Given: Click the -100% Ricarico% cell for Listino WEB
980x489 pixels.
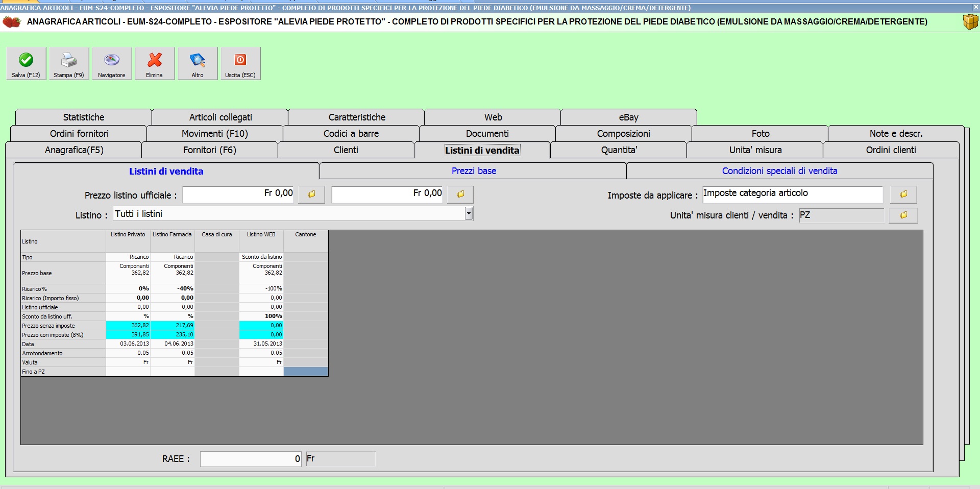Looking at the screenshot, I should 261,289.
